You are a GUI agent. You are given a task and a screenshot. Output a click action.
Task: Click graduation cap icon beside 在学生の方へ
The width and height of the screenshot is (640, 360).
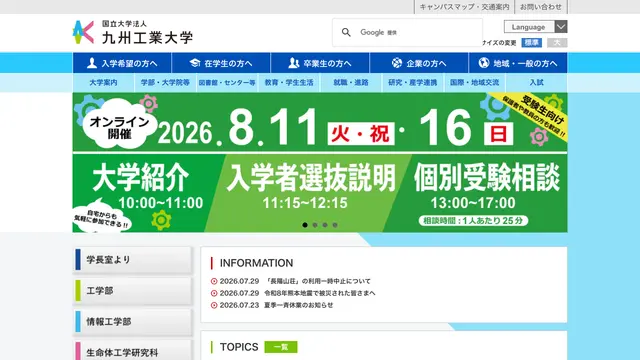[195, 63]
